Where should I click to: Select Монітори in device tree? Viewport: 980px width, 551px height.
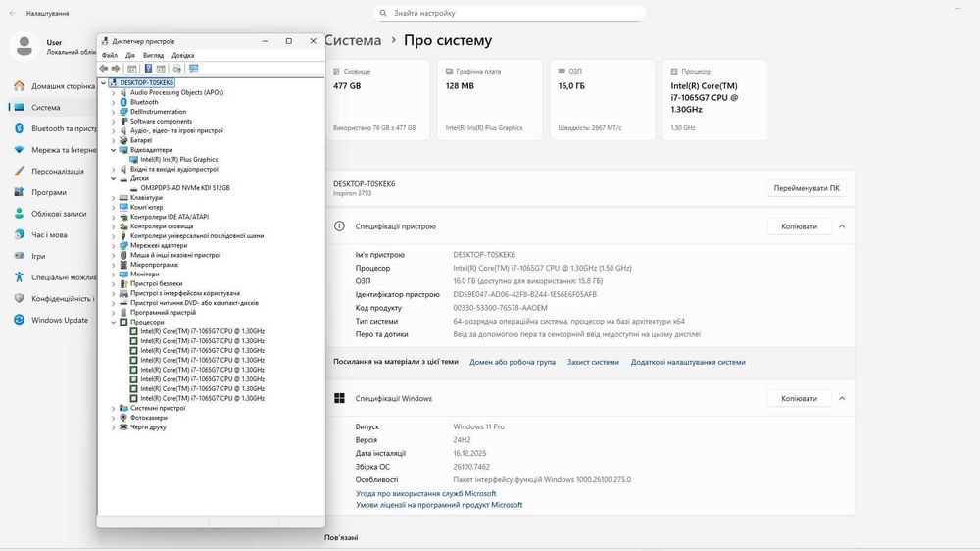[144, 274]
